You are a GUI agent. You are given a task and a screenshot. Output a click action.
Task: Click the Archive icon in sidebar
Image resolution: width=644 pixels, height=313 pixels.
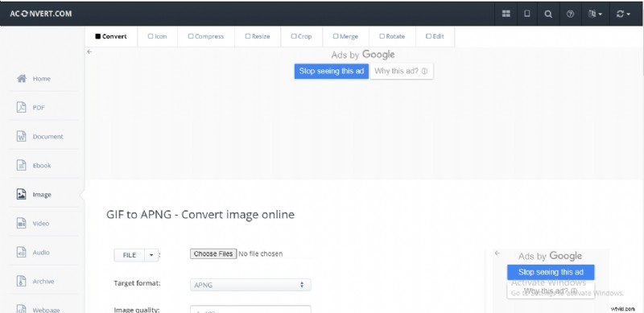click(x=21, y=282)
